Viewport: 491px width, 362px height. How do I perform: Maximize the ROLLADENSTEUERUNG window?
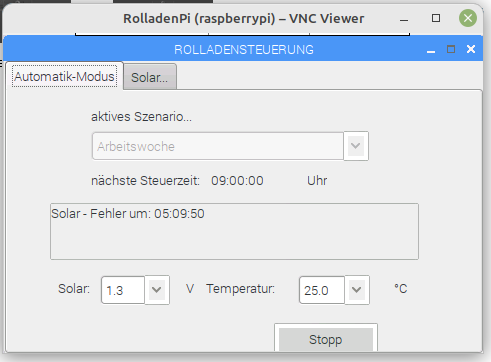[x=451, y=50]
